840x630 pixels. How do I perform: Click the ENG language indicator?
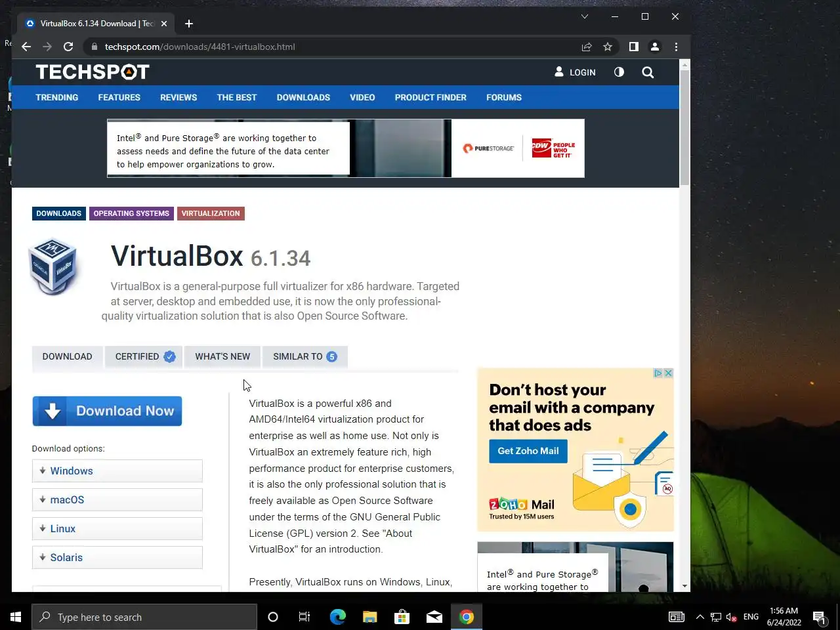tap(751, 617)
